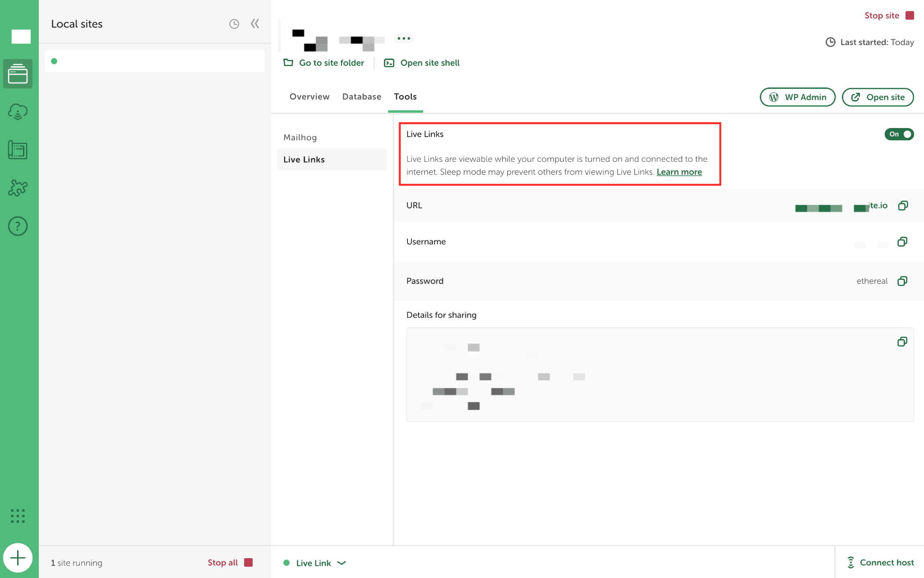The width and height of the screenshot is (924, 578).
Task: Click the Local Sites panel icon
Action: [x=18, y=73]
